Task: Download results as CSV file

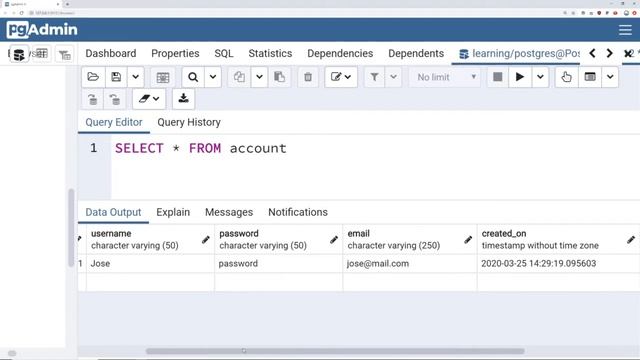Action: pos(183,99)
